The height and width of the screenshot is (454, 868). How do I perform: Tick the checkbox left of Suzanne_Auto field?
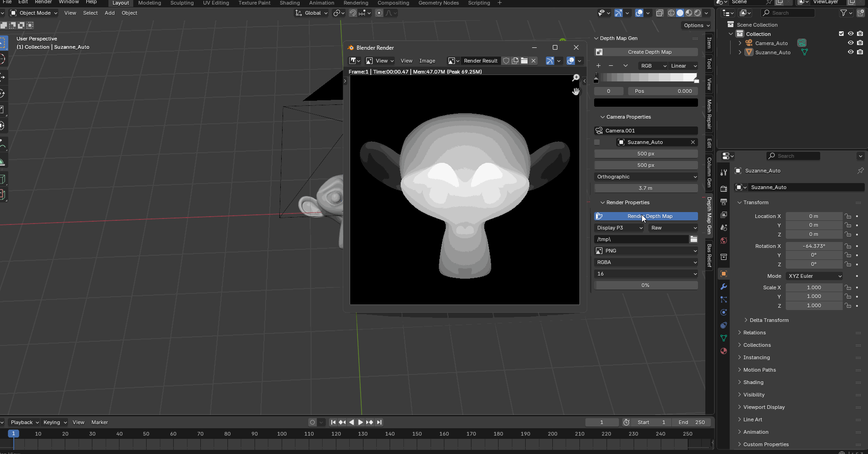click(597, 142)
